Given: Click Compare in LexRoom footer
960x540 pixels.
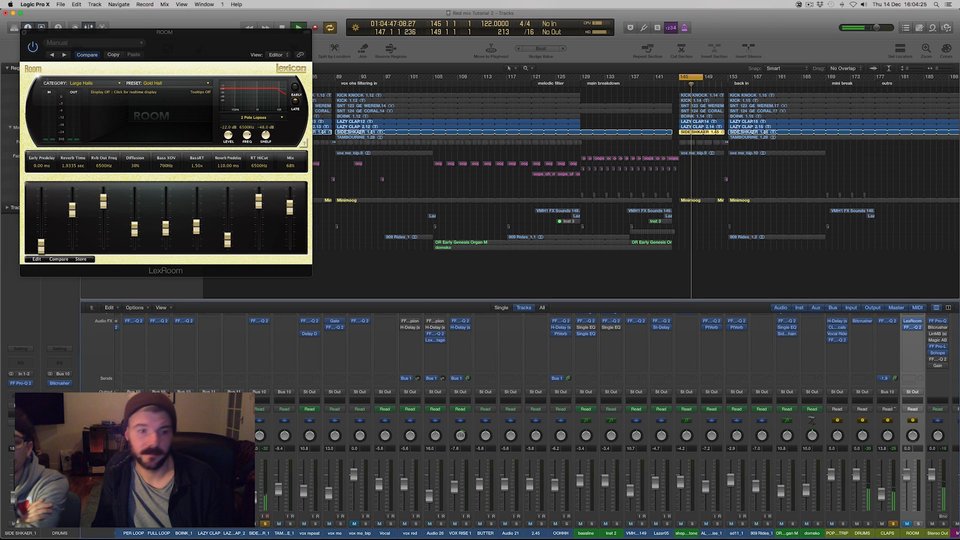Looking at the screenshot, I should (x=59, y=259).
